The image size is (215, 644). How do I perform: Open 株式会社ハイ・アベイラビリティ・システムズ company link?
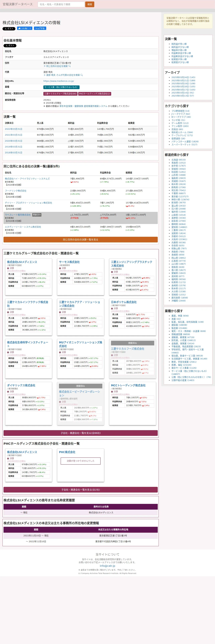point(27,179)
